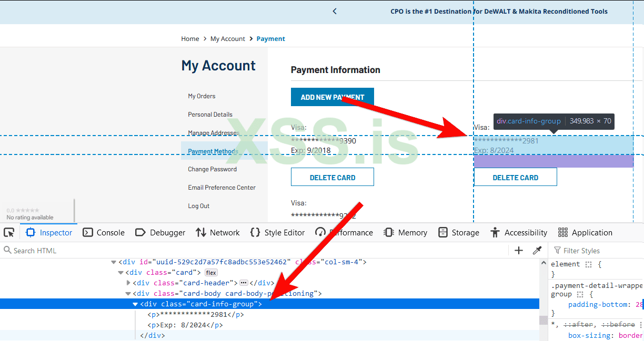Image resolution: width=644 pixels, height=341 pixels.
Task: Click the rating widget No rating available
Action: pos(37,210)
